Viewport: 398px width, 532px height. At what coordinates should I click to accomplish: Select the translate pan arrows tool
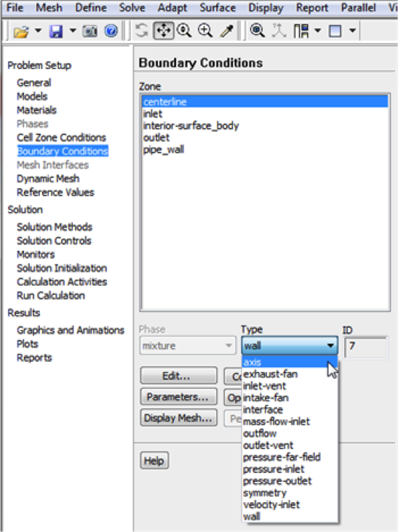click(x=164, y=31)
